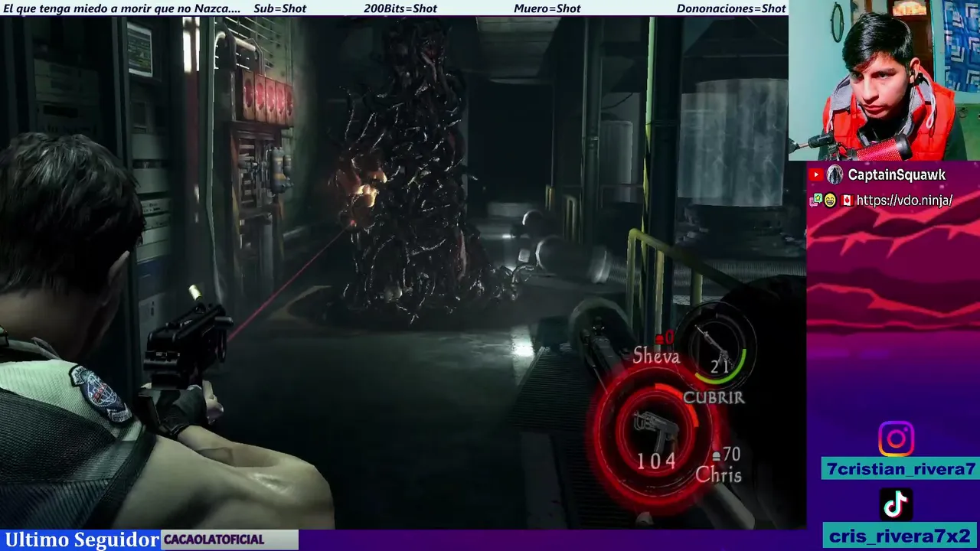Click the Chris player name
Screen dimensions: 980x551
pos(718,475)
